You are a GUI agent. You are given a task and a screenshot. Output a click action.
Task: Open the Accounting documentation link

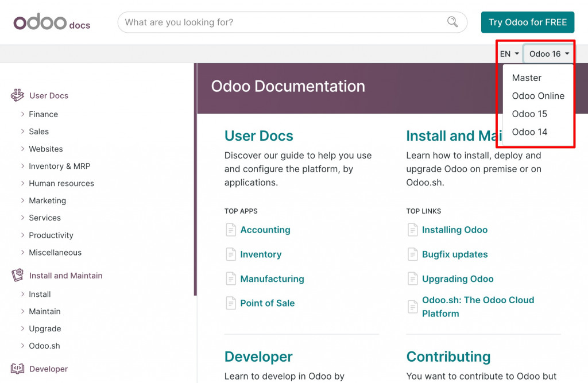point(265,230)
